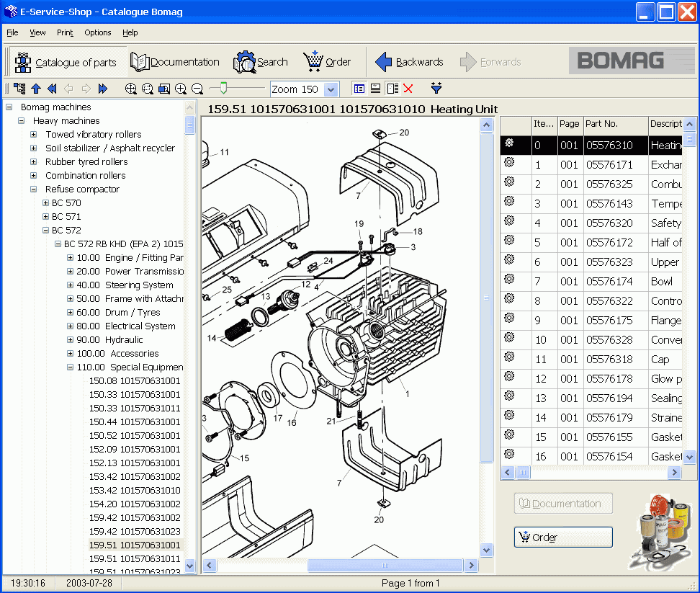
Task: Click the gear icon for item 16 row
Action: click(509, 454)
